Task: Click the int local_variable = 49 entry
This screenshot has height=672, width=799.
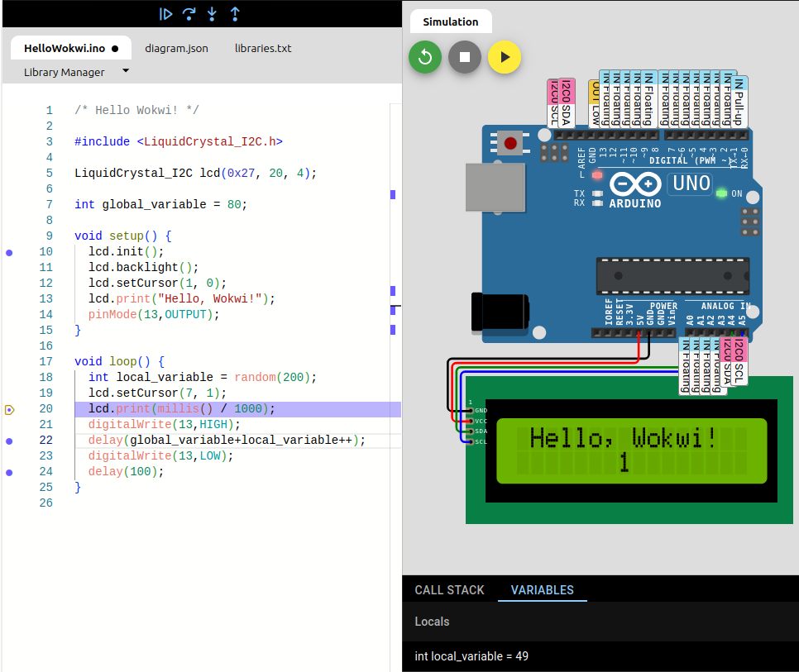Action: pos(471,656)
